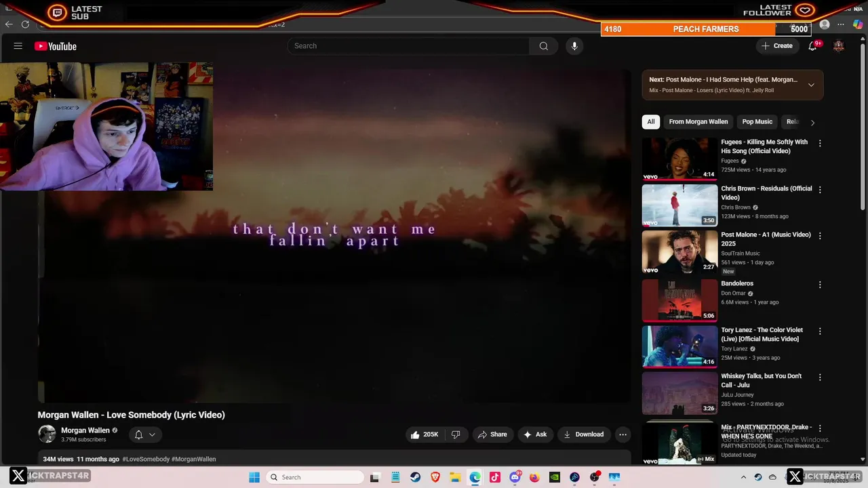Show more filter chips with right arrow
The height and width of the screenshot is (488, 868).
coord(812,122)
